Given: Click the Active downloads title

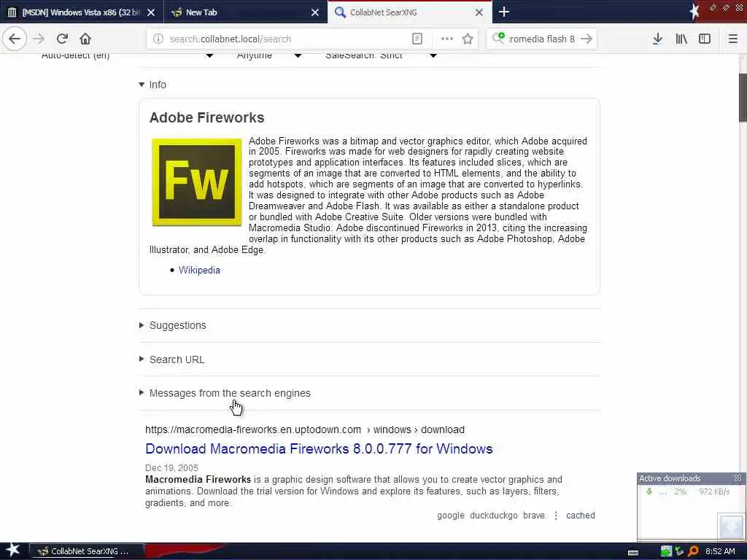Looking at the screenshot, I should pyautogui.click(x=670, y=478).
